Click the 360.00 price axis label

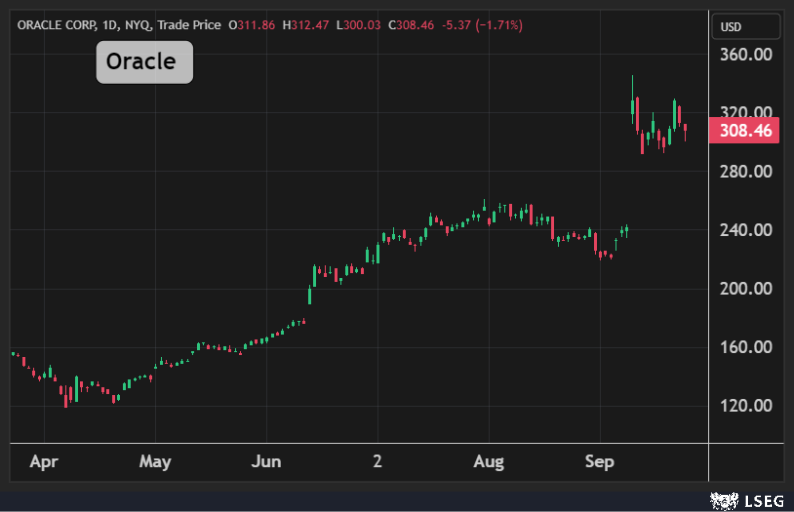(746, 55)
